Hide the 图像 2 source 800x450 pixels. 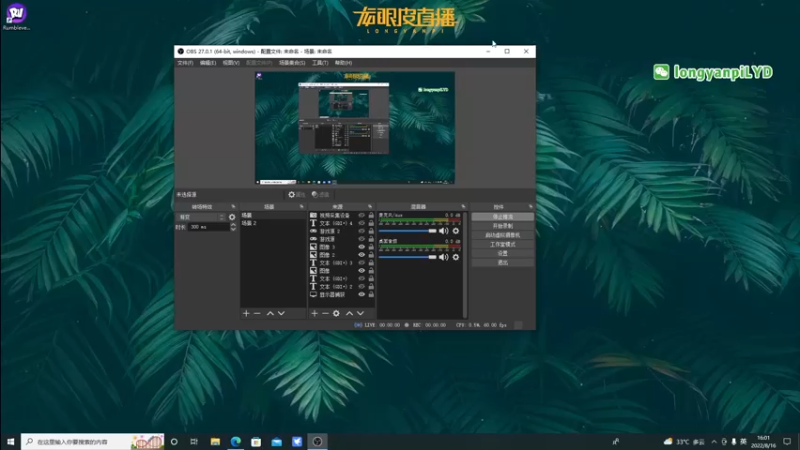click(362, 255)
